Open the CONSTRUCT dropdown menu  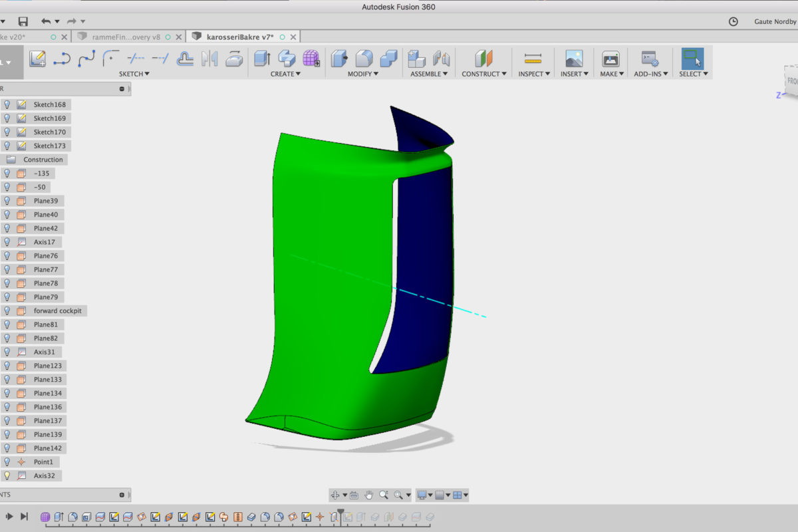(485, 74)
